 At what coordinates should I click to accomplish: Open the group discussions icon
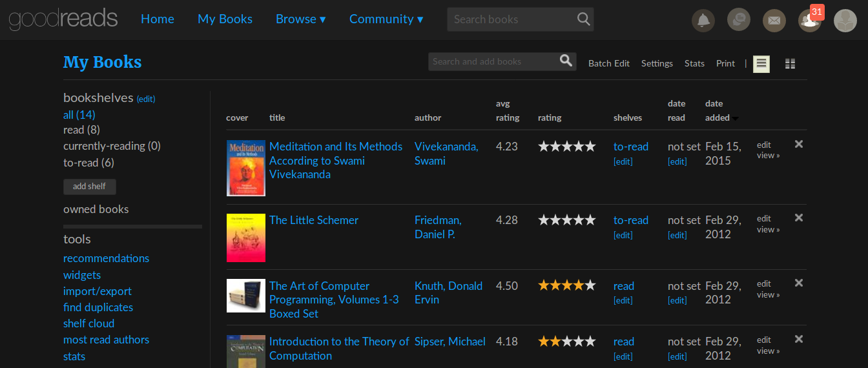[739, 20]
